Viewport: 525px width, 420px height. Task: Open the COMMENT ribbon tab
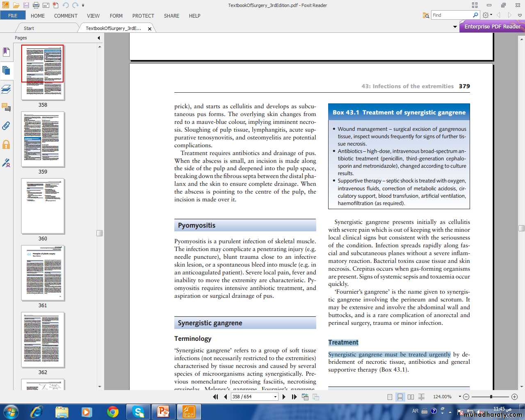point(66,16)
